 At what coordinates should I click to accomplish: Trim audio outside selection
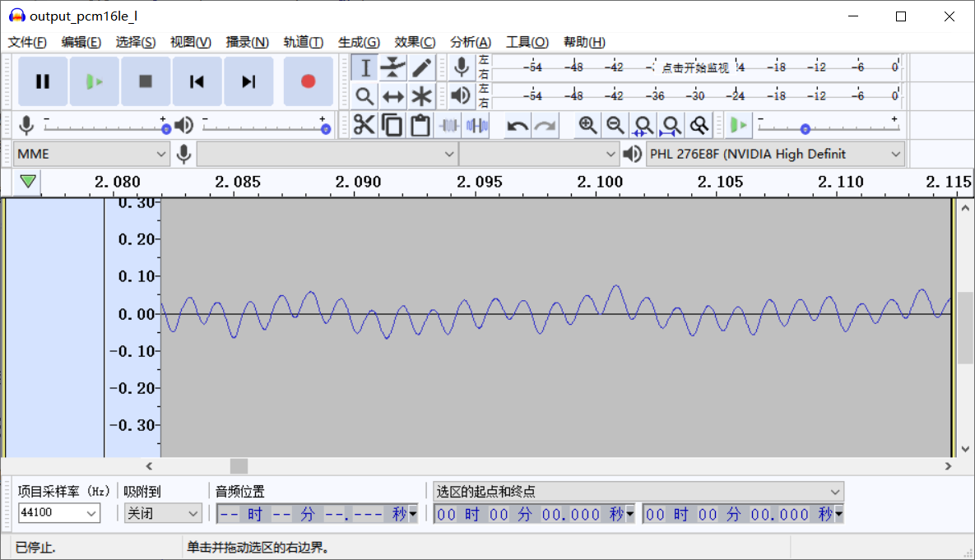pyautogui.click(x=449, y=126)
